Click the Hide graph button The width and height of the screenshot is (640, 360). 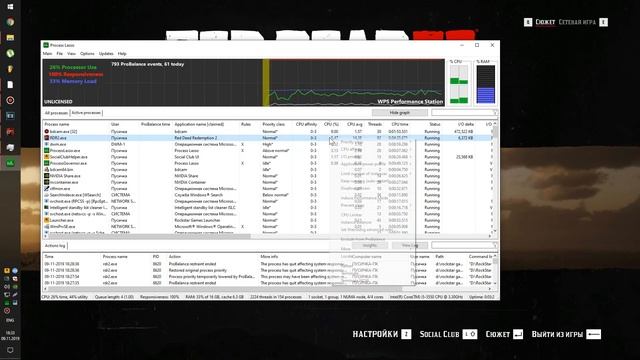(x=400, y=113)
